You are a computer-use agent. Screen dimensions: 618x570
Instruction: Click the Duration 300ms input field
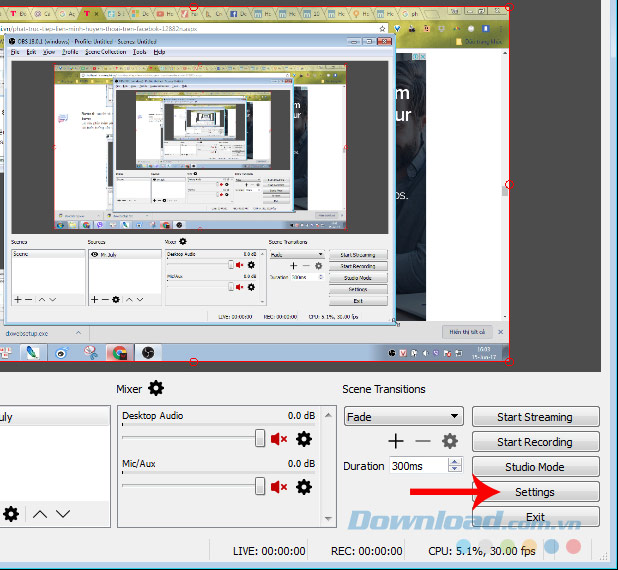(x=417, y=466)
